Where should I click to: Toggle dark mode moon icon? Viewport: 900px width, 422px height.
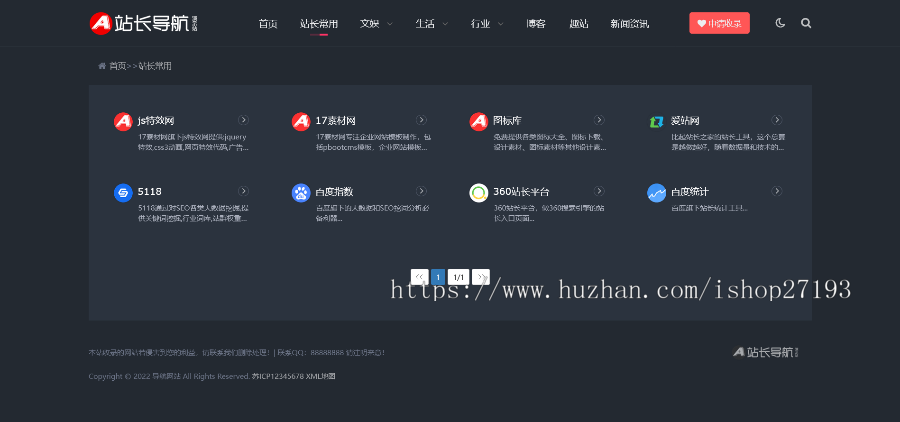tap(779, 24)
